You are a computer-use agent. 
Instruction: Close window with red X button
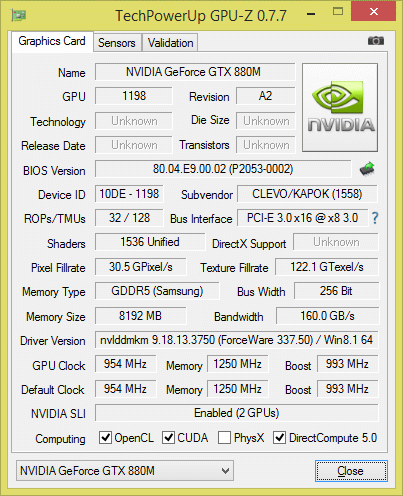point(374,12)
